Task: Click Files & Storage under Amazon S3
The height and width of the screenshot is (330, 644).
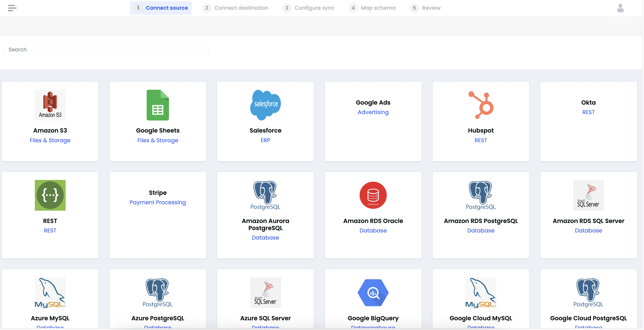Action: [50, 140]
